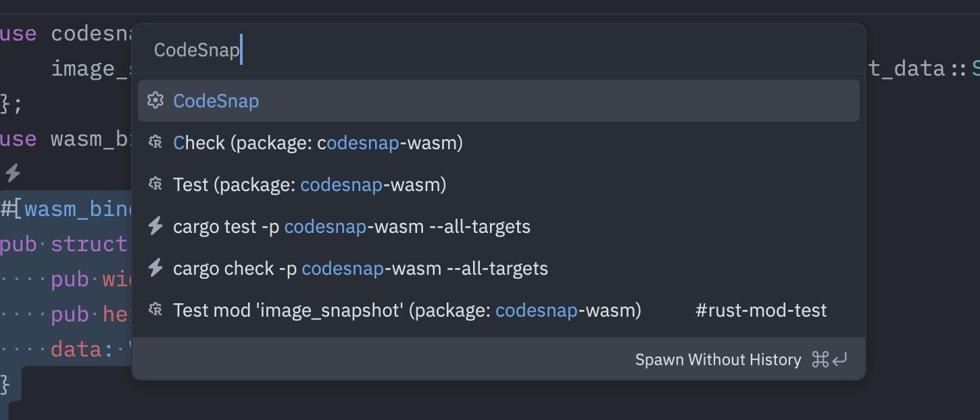Click the command-return shortcut symbol
980x420 pixels.
click(x=829, y=360)
